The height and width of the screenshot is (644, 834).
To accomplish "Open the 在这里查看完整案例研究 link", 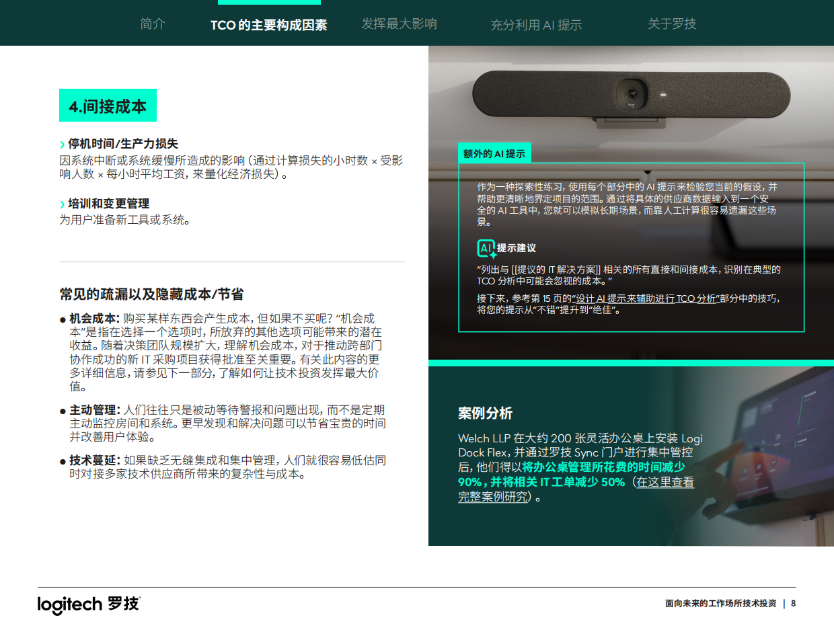I will coord(576,489).
